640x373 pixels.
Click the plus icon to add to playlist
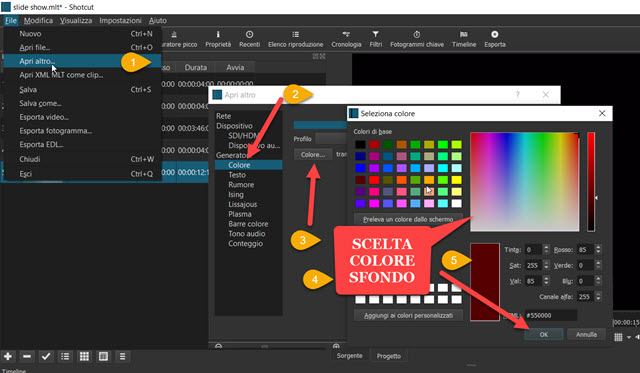coord(8,356)
